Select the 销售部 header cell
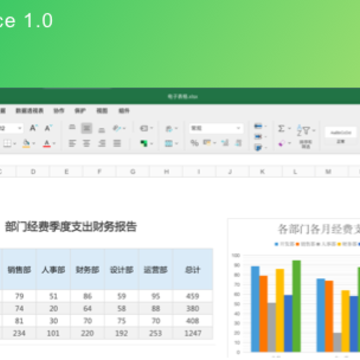Image resolution: width=360 pixels, height=360 pixels. (19, 269)
